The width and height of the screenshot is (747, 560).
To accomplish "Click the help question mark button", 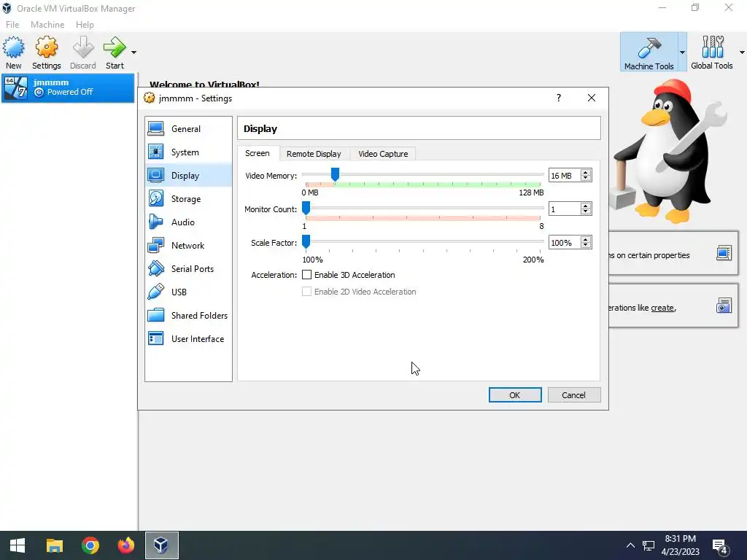I will pyautogui.click(x=559, y=98).
